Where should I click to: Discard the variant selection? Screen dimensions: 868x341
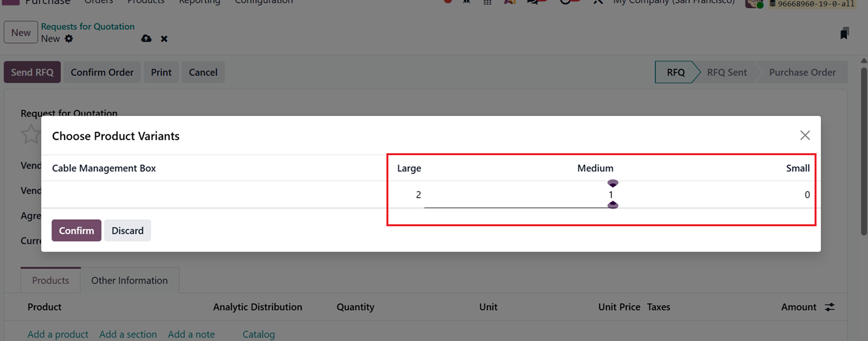click(x=127, y=231)
